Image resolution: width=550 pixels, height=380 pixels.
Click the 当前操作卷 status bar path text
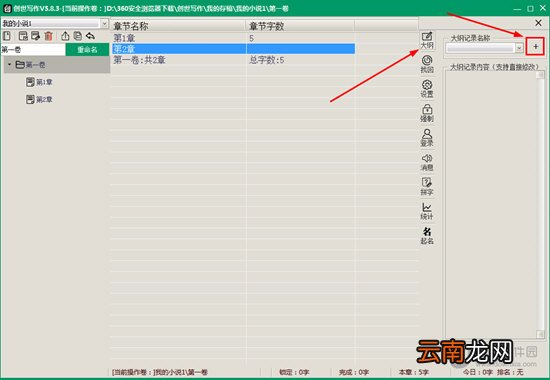coord(160,372)
